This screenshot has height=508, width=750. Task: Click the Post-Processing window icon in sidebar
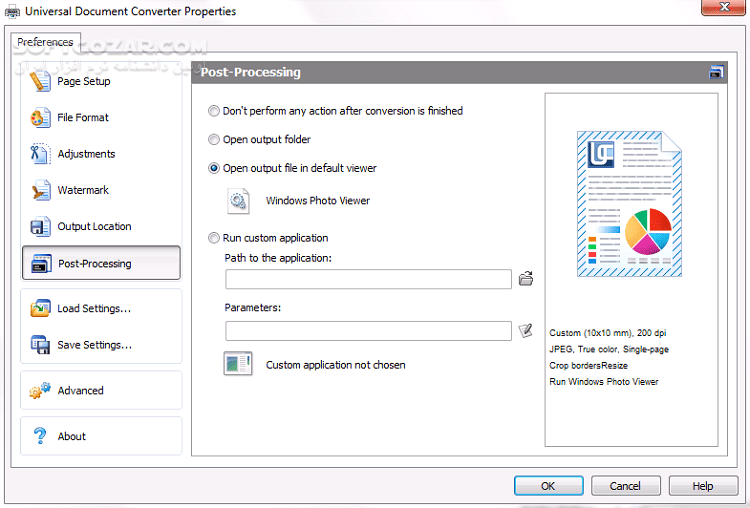(41, 264)
